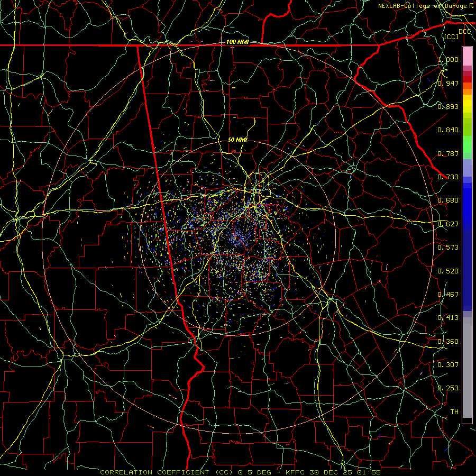Image resolution: width=476 pixels, height=476 pixels.
Task: Click the 0.840 scale value
Action: [x=448, y=130]
